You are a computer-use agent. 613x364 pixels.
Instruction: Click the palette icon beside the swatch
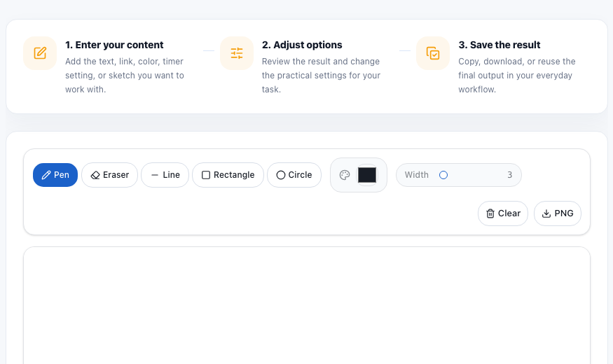coord(345,175)
